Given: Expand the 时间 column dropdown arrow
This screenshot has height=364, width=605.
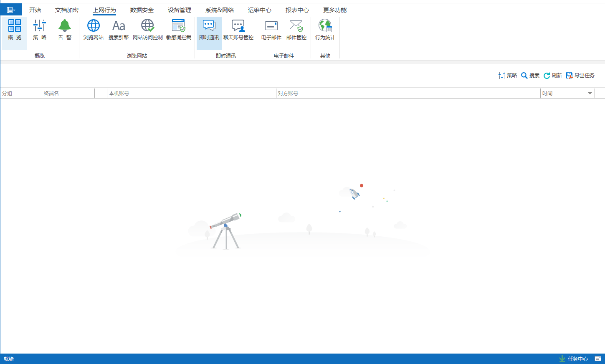Looking at the screenshot, I should tap(590, 94).
